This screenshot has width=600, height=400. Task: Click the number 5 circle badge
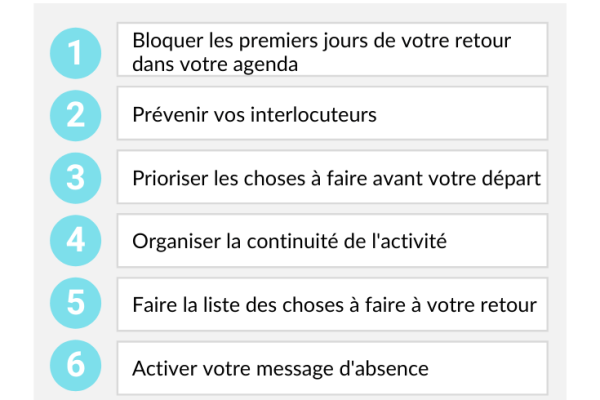(x=76, y=304)
